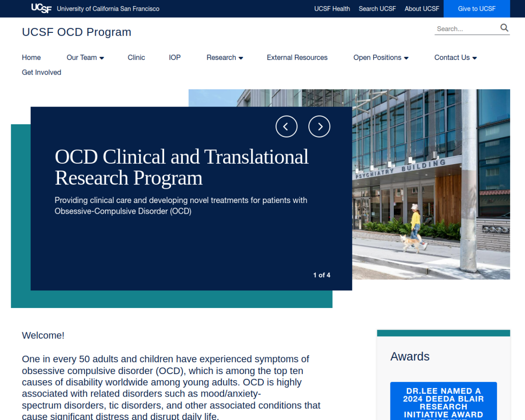This screenshot has height=420, width=525.
Task: Open Dr. Lee Deeda Blair award card
Action: click(443, 401)
